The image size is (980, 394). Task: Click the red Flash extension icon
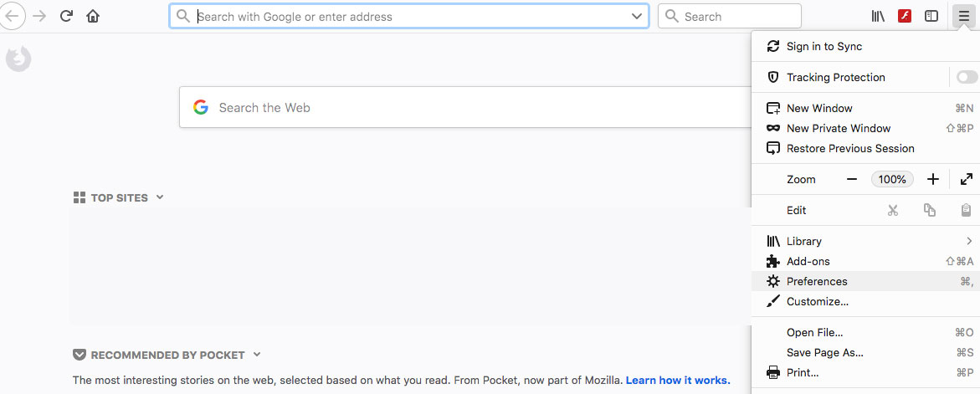point(905,16)
